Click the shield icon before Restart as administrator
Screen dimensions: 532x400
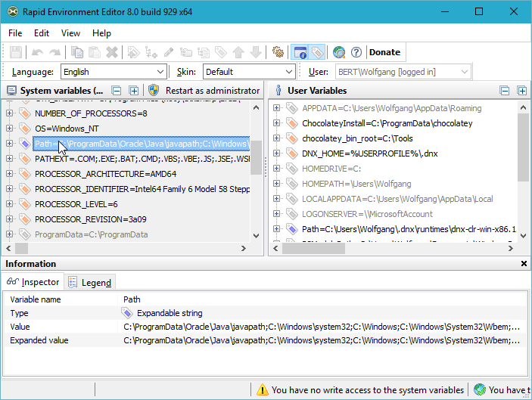154,91
